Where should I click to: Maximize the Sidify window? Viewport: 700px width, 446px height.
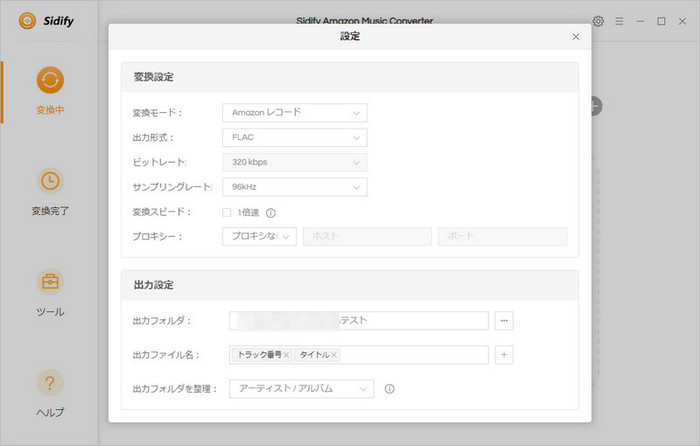coord(661,21)
